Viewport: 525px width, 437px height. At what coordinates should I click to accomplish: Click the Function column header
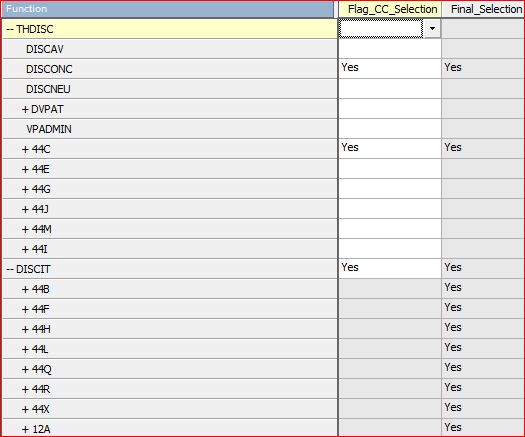point(168,9)
